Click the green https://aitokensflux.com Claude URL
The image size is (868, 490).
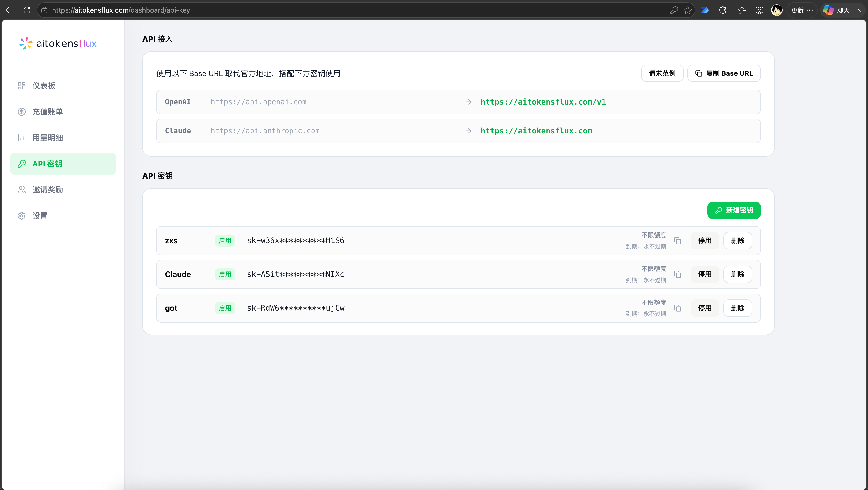tap(536, 131)
